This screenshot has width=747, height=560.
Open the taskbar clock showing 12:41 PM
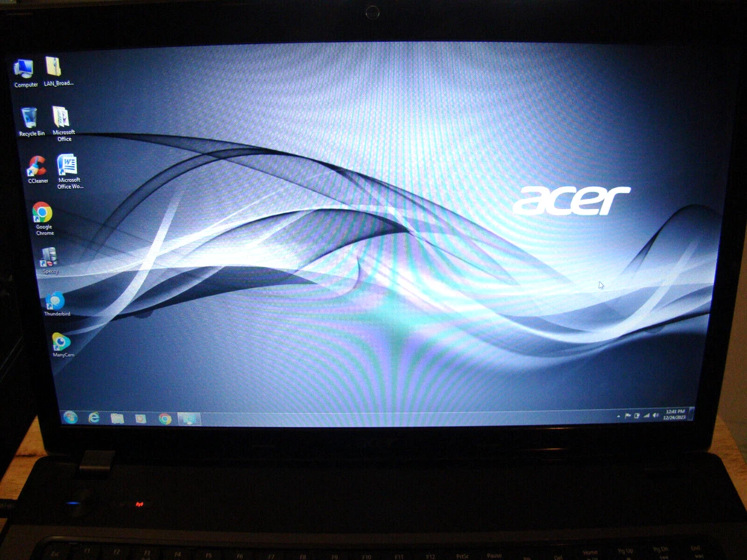point(675,414)
